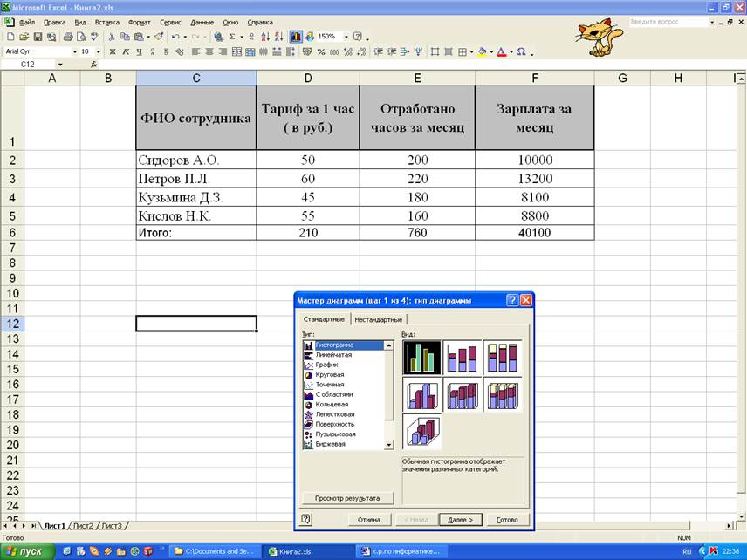Image resolution: width=747 pixels, height=560 pixels.
Task: Click the Print icon in the toolbar
Action: tap(67, 37)
